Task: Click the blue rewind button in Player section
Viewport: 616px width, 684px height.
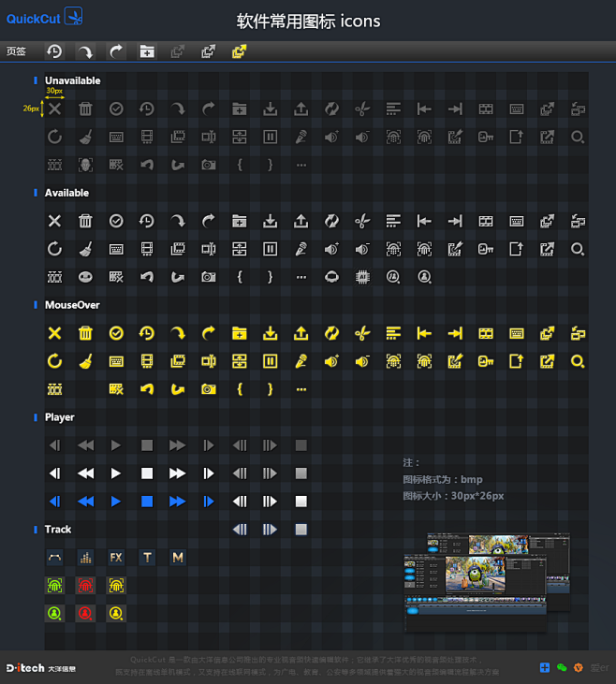Action: pos(85,502)
